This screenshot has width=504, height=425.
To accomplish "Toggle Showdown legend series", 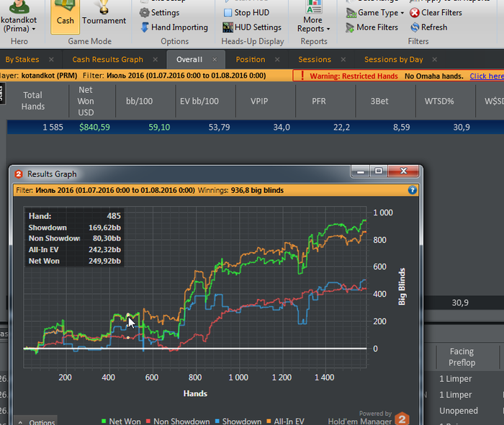I will pyautogui.click(x=238, y=421).
